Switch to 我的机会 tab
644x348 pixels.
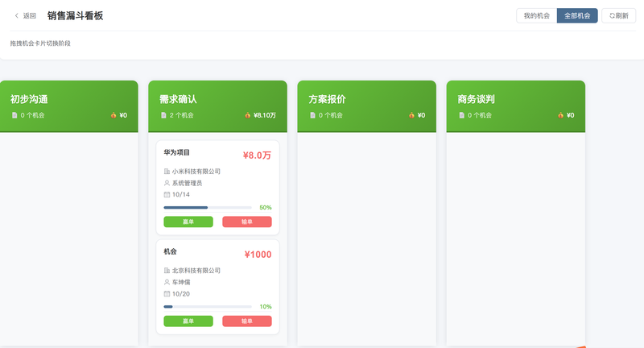(536, 15)
